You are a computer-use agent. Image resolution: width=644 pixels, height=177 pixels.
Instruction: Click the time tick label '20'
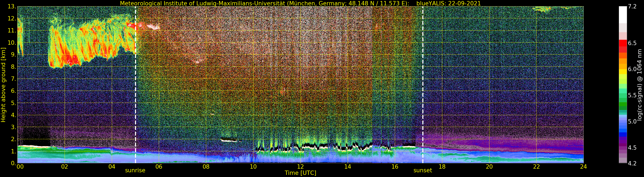point(489,167)
